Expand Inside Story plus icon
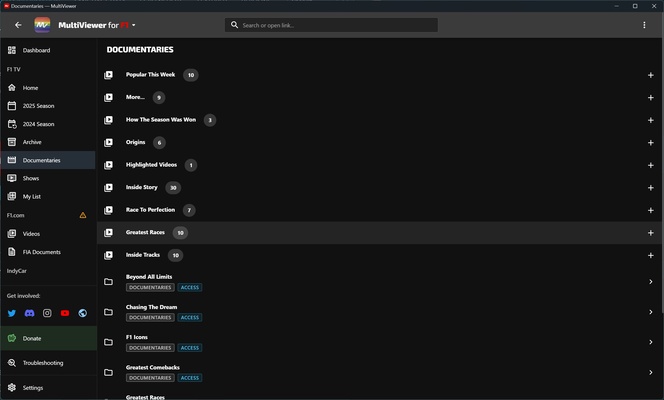The height and width of the screenshot is (400, 664). 650,188
